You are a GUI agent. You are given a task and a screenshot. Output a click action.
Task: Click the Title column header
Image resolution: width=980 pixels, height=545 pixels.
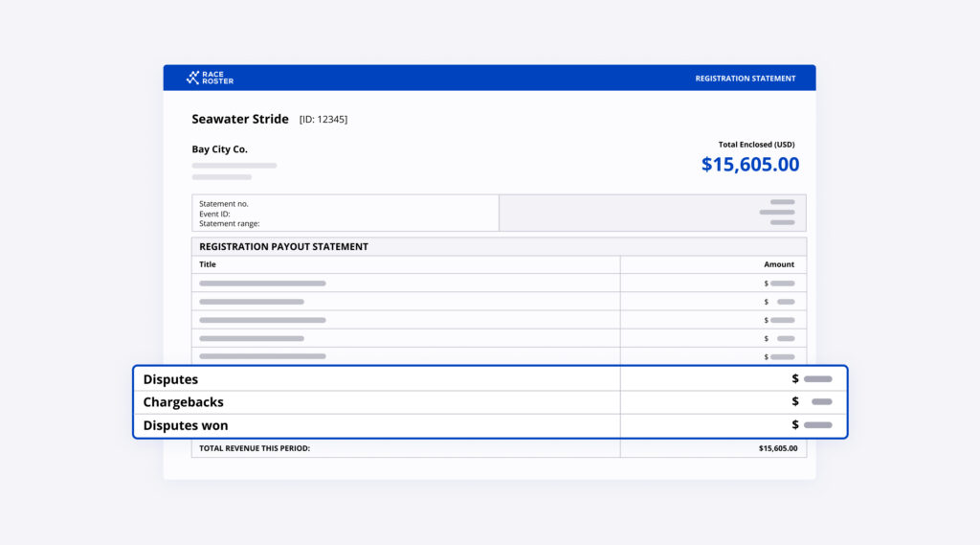coord(208,264)
